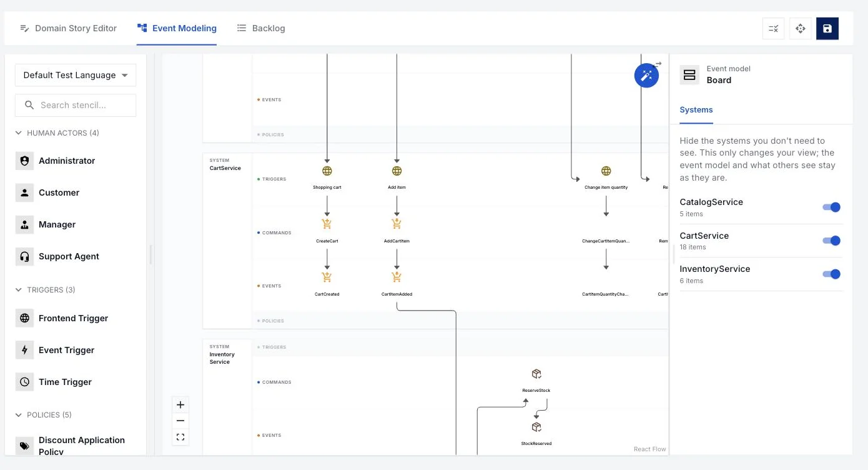Click the '18 items' text under CartService
Screen dimensions: 868x470
pyautogui.click(x=693, y=247)
